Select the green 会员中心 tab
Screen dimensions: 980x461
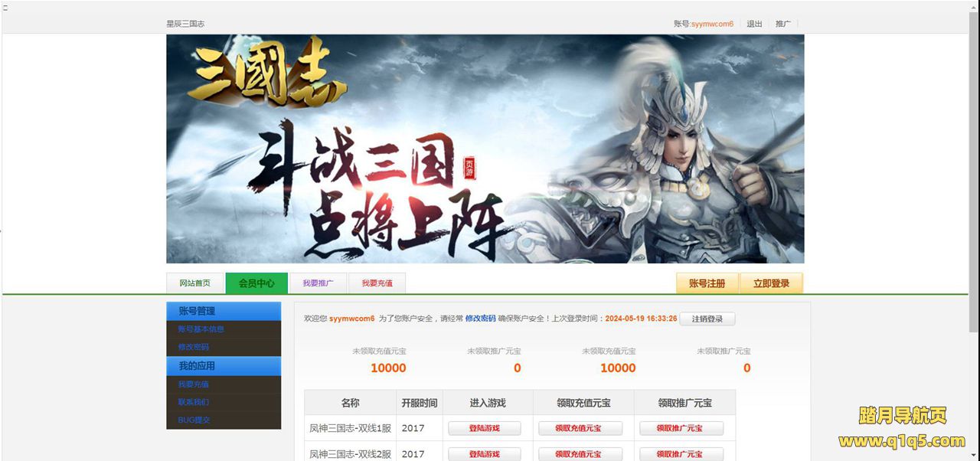256,283
